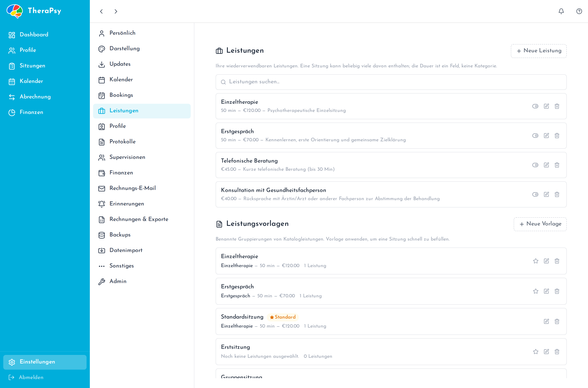Image resolution: width=588 pixels, height=388 pixels.
Task: Mark Erstgespräch template as standard with star
Action: pyautogui.click(x=536, y=291)
